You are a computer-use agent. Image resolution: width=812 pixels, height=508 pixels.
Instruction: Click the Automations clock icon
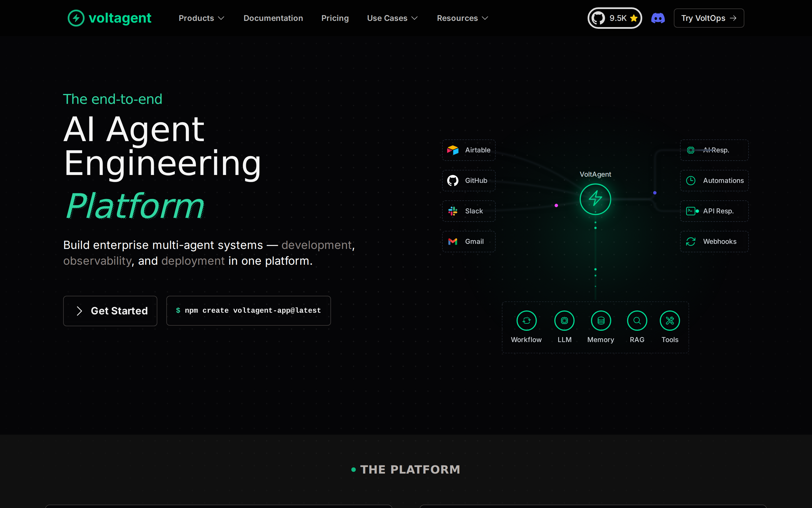[690, 181]
